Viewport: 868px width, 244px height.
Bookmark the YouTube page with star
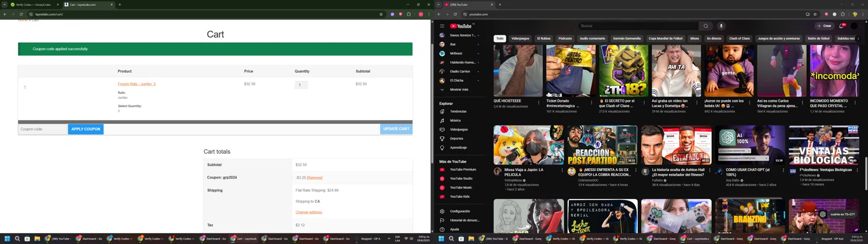coord(815,14)
